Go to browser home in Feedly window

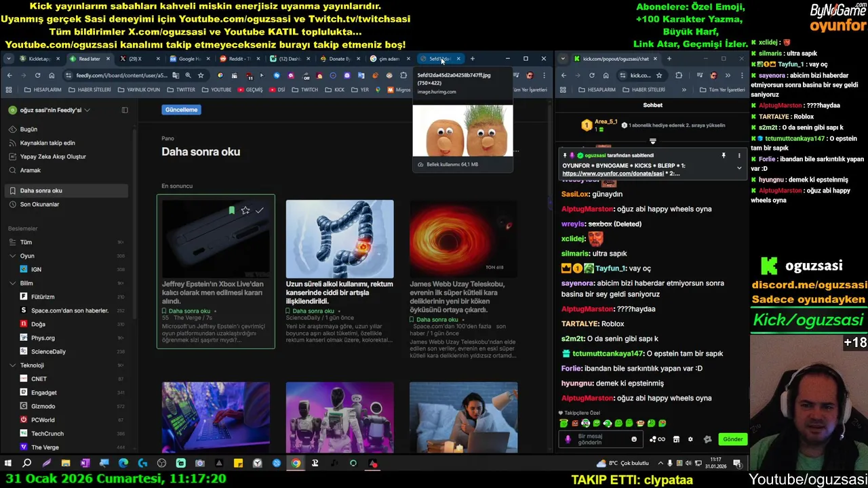click(52, 75)
